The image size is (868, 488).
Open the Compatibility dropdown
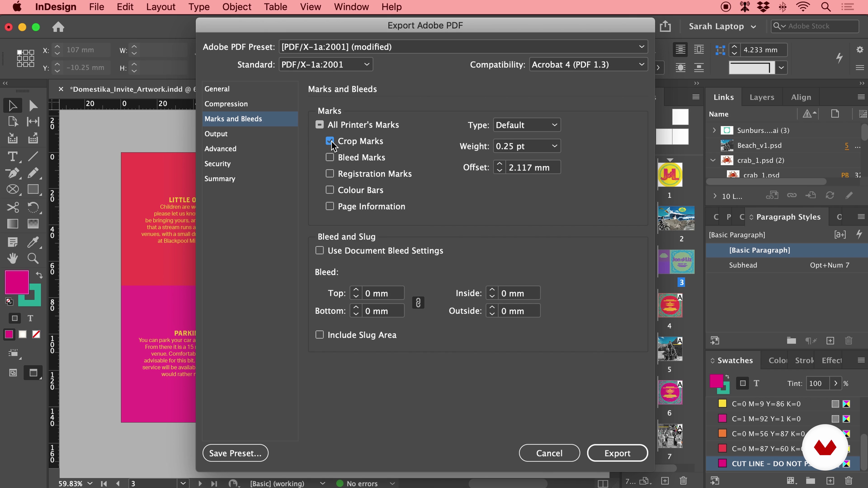(x=588, y=64)
